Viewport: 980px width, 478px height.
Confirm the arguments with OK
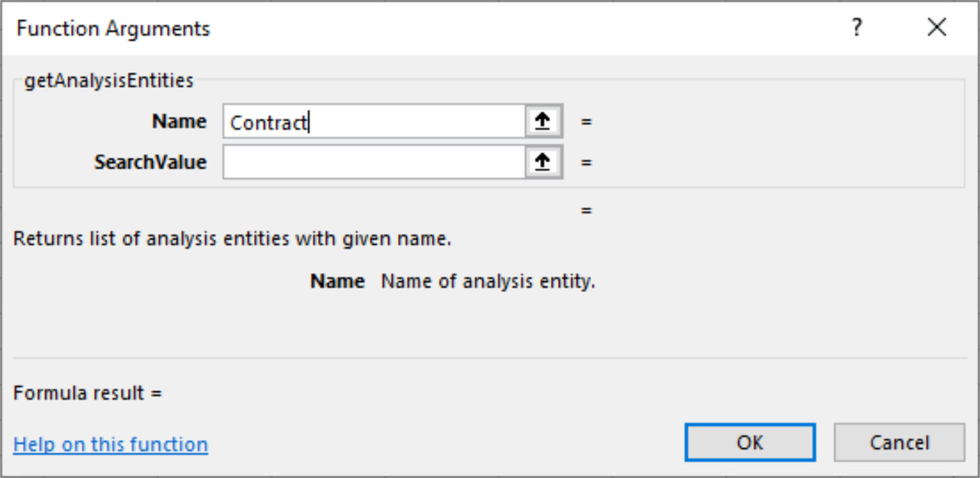(x=750, y=443)
